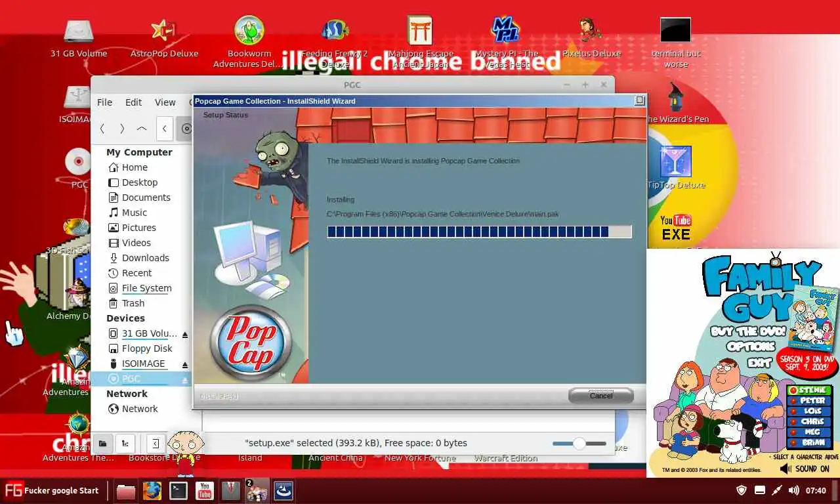Select Chris character in Family Guy list

(x=810, y=422)
